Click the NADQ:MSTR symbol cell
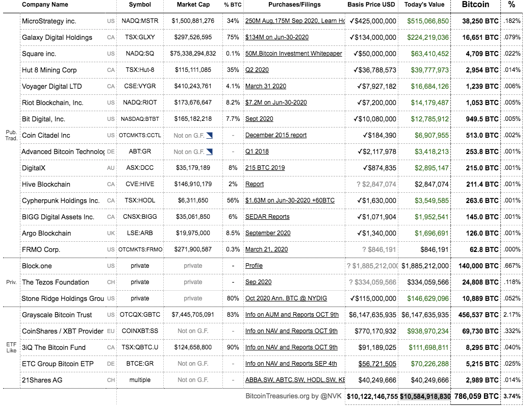 [x=140, y=21]
